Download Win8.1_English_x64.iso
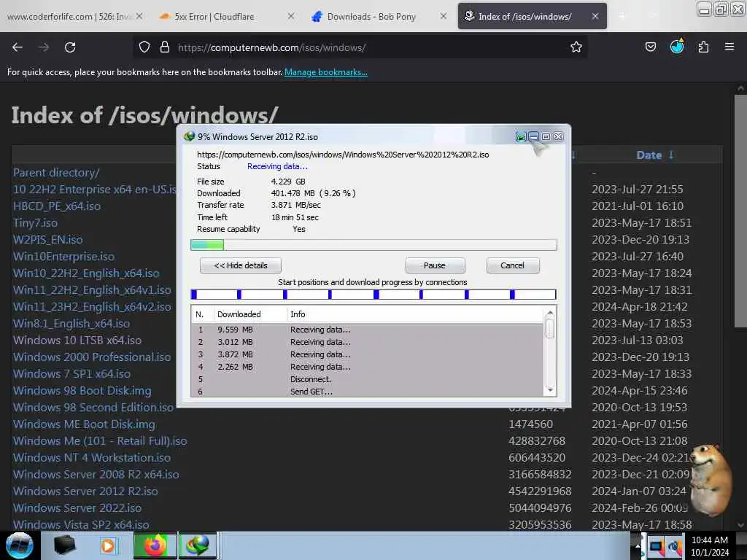This screenshot has height=560, width=747. pos(71,324)
